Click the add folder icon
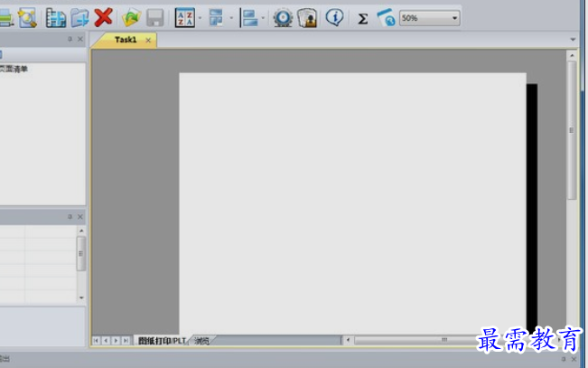This screenshot has width=588, height=368. [79, 18]
